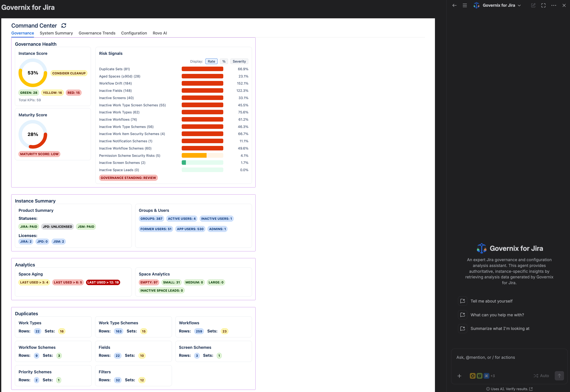
Task: Click the GREEN: 28 KPI badge
Action: pos(29,93)
